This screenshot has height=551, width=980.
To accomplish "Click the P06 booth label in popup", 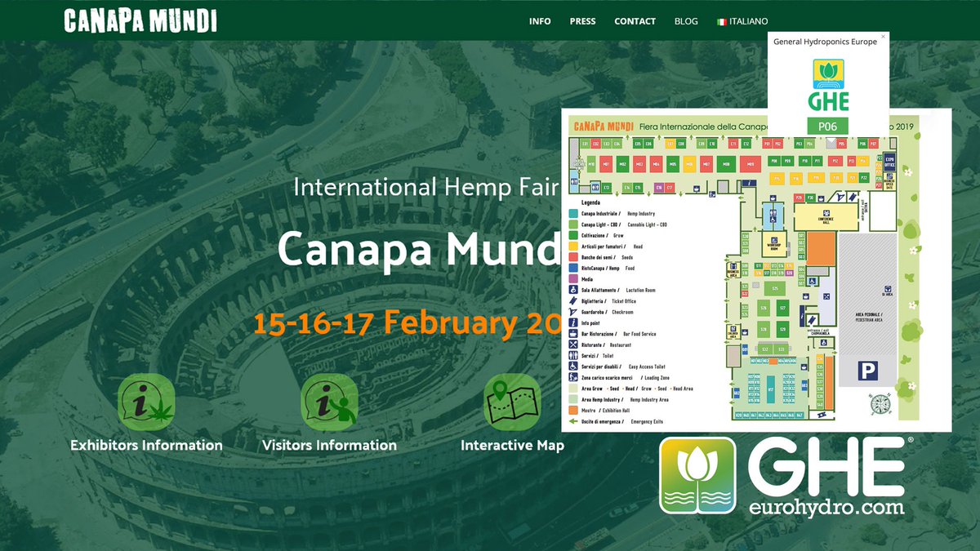I will [x=828, y=127].
